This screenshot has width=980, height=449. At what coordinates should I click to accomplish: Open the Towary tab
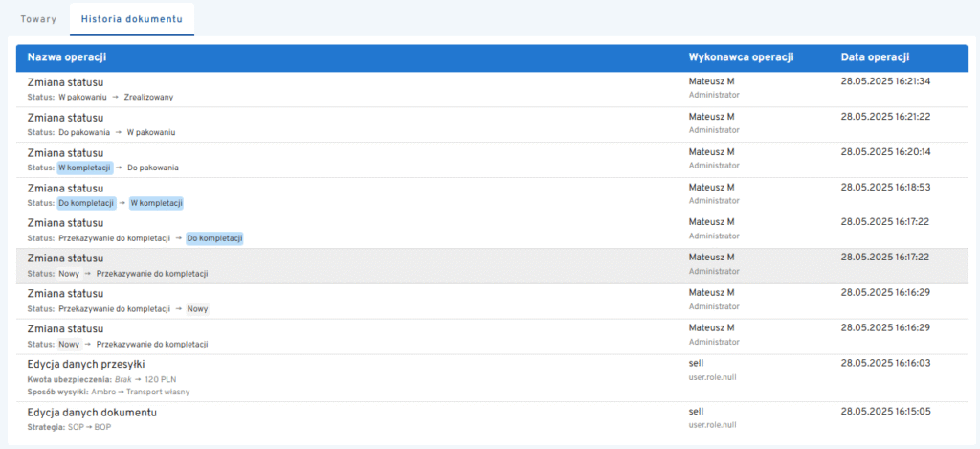pyautogui.click(x=38, y=19)
